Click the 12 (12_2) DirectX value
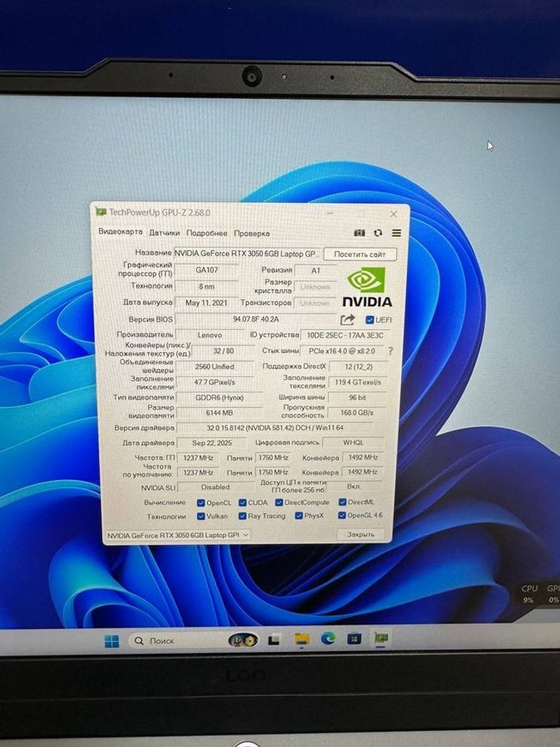Image resolution: width=560 pixels, height=747 pixels. [x=359, y=367]
